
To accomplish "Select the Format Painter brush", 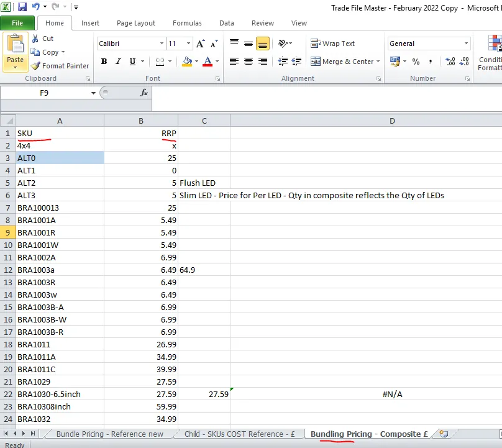I will coord(60,66).
